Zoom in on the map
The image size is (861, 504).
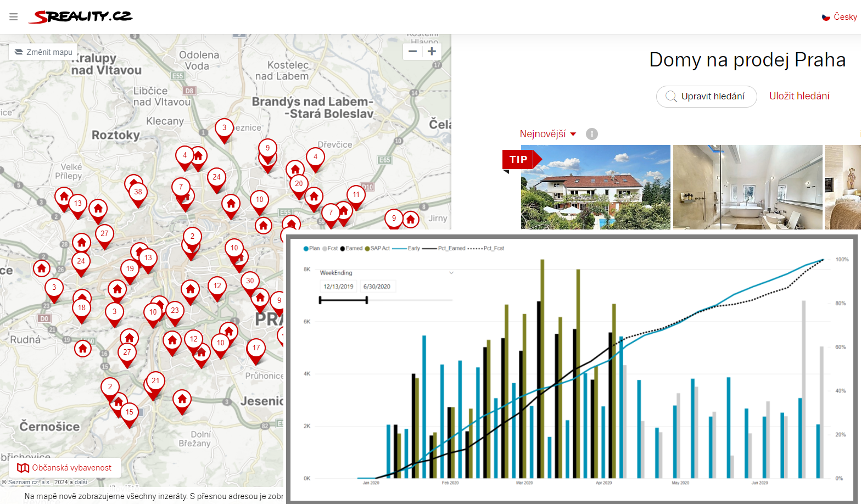[x=432, y=52]
